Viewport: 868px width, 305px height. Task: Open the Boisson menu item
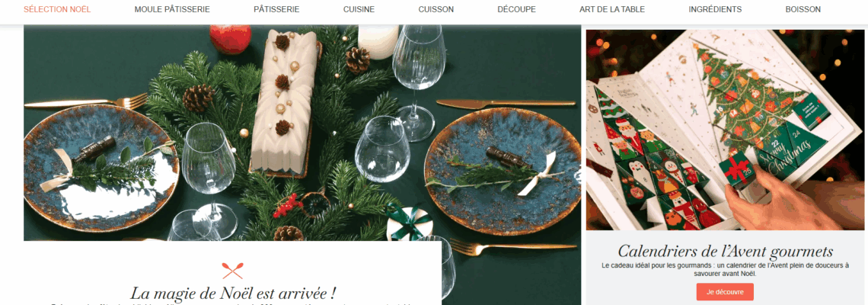[803, 9]
